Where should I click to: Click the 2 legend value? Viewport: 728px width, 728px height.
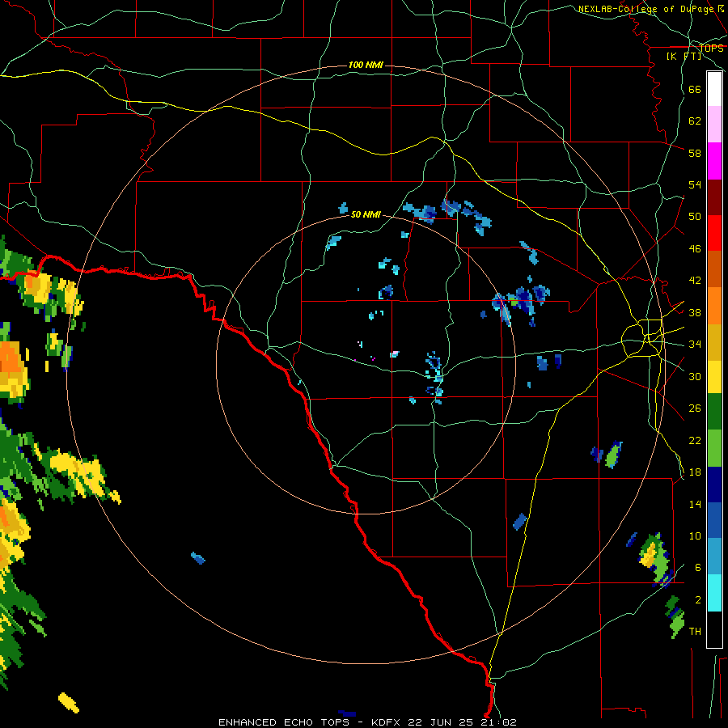(x=698, y=600)
